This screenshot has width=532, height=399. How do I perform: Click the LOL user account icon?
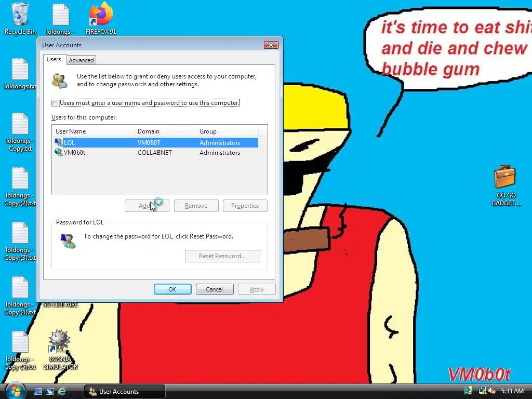point(58,142)
